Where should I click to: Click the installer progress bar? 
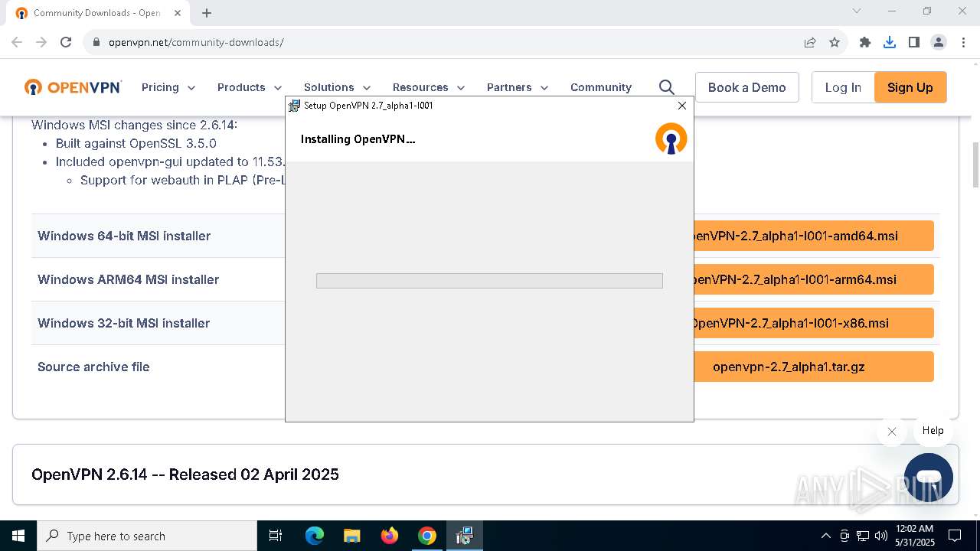pyautogui.click(x=489, y=281)
